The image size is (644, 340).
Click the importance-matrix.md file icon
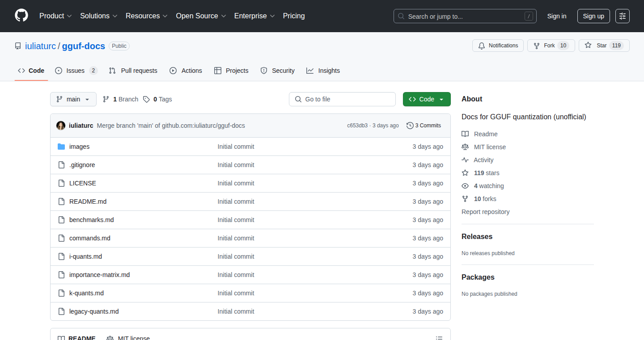tap(61, 275)
